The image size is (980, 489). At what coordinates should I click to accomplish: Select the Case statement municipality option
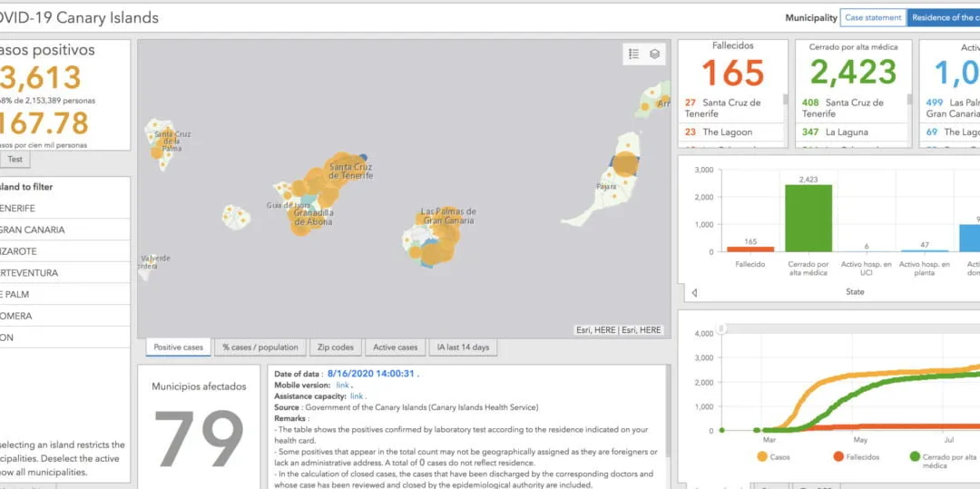[873, 17]
